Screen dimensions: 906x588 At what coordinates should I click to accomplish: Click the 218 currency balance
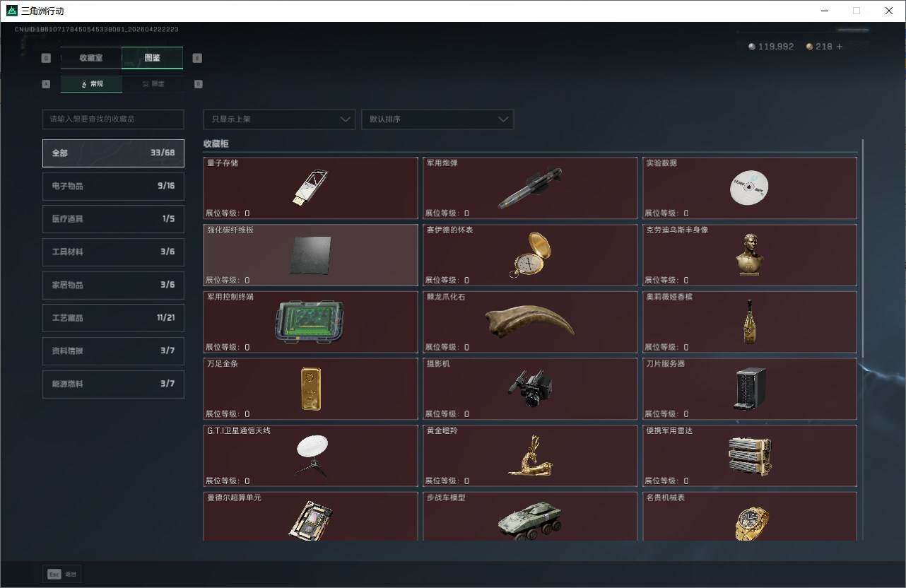[x=824, y=47]
